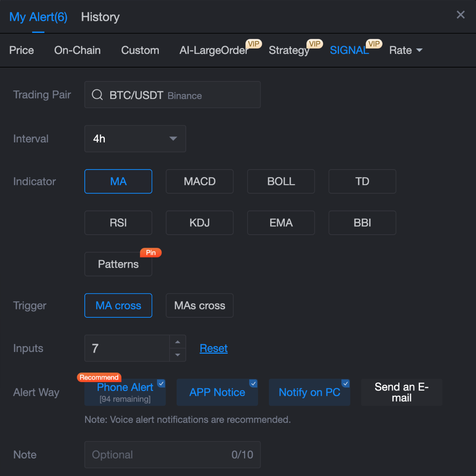Increment Inputs value using the up stepper arrow
This screenshot has height=476, width=476.
pyautogui.click(x=177, y=342)
